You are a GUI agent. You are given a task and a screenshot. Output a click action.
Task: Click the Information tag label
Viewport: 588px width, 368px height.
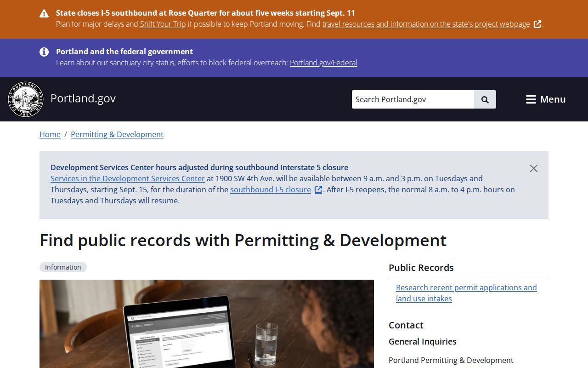tap(63, 267)
